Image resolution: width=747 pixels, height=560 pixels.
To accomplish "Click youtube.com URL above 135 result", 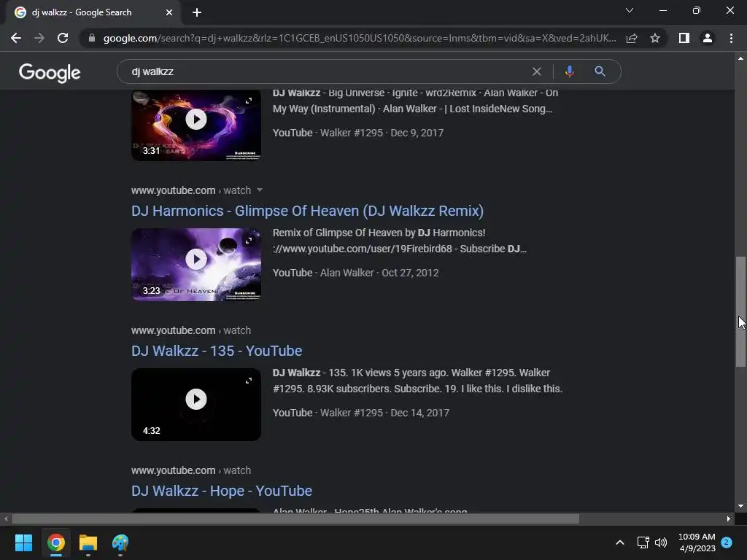I will point(191,330).
